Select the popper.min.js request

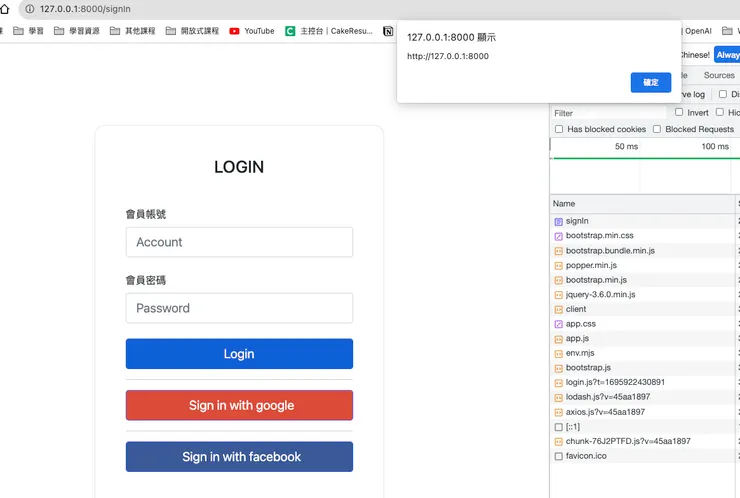pyautogui.click(x=642, y=265)
